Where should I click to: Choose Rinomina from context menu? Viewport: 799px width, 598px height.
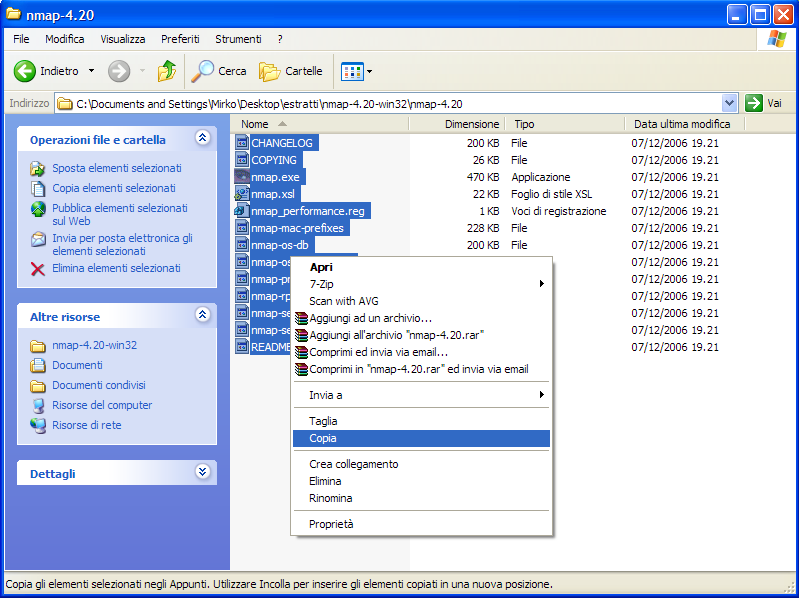point(421,498)
